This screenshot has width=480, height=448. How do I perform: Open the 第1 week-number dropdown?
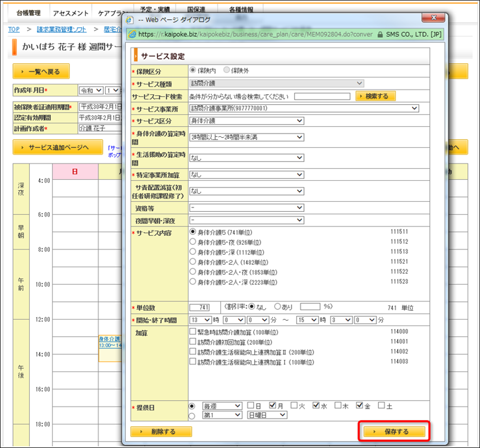point(222,415)
